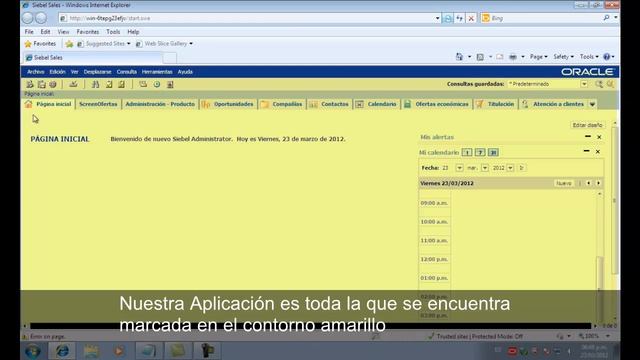The height and width of the screenshot is (360, 640).
Task: Close the Mi calendario panel
Action: point(598,151)
